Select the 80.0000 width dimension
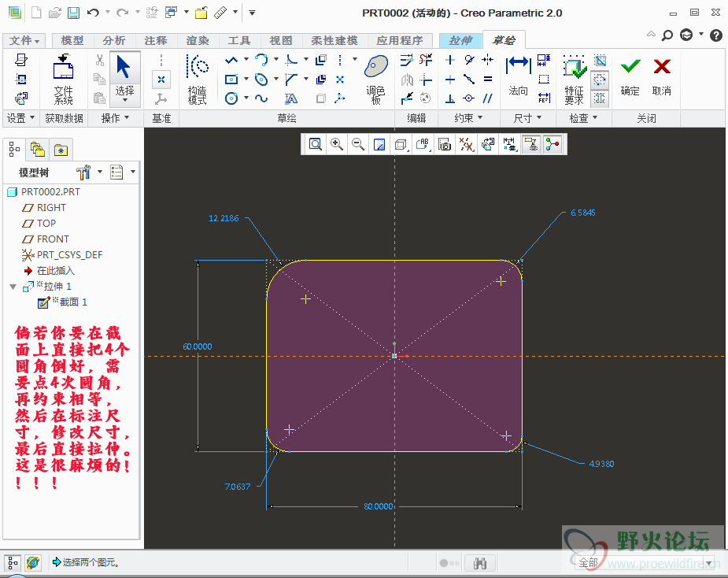 tap(379, 506)
